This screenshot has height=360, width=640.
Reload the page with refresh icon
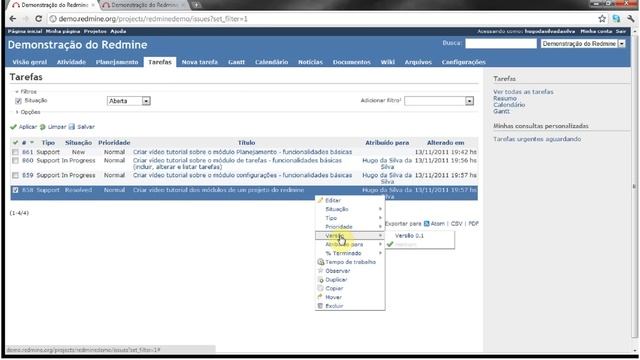point(38,19)
